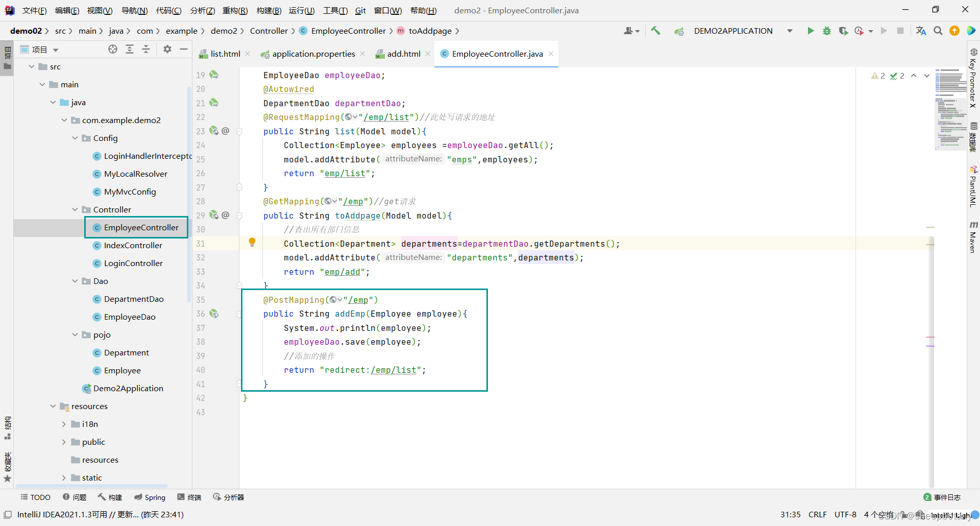
Task: Open the translate icon in toolbar
Action: coord(921,31)
